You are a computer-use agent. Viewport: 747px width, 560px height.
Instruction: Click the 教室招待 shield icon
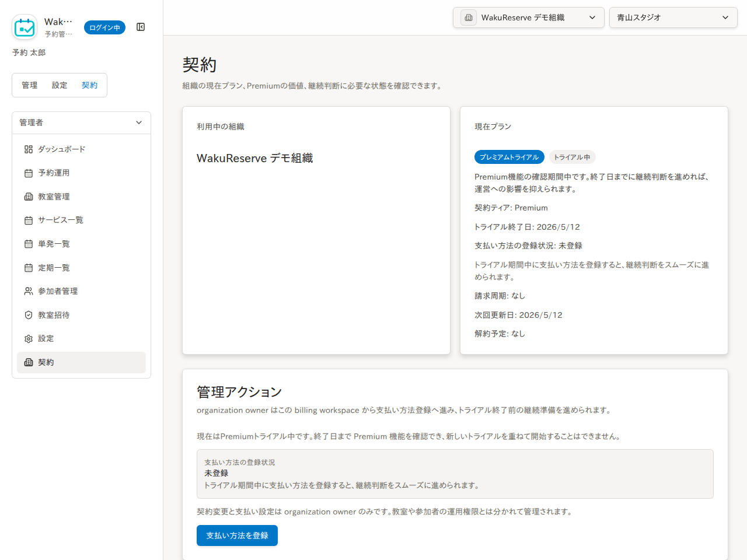click(x=29, y=315)
